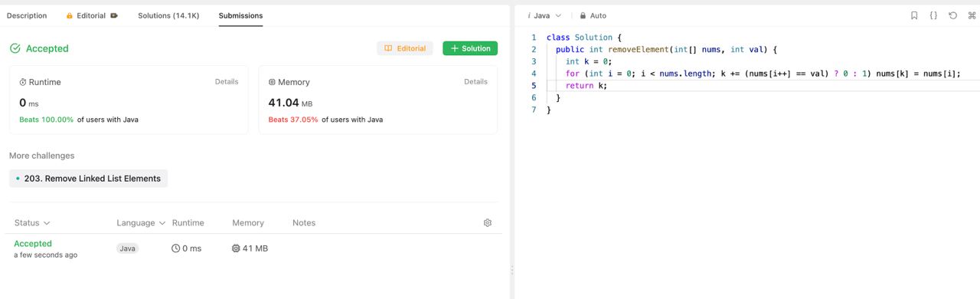
Task: Click the keyboard shortcuts command icon
Action: pyautogui.click(x=972, y=15)
